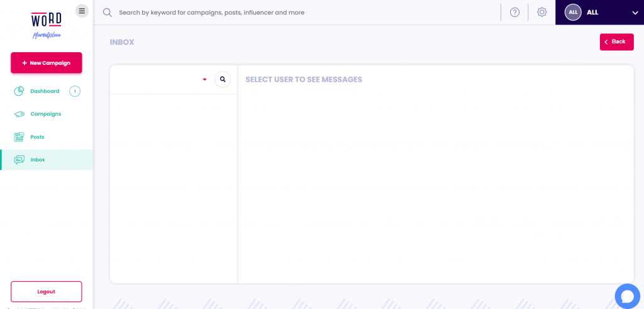644x309 pixels.
Task: Open settings gear icon in top bar
Action: pos(541,13)
